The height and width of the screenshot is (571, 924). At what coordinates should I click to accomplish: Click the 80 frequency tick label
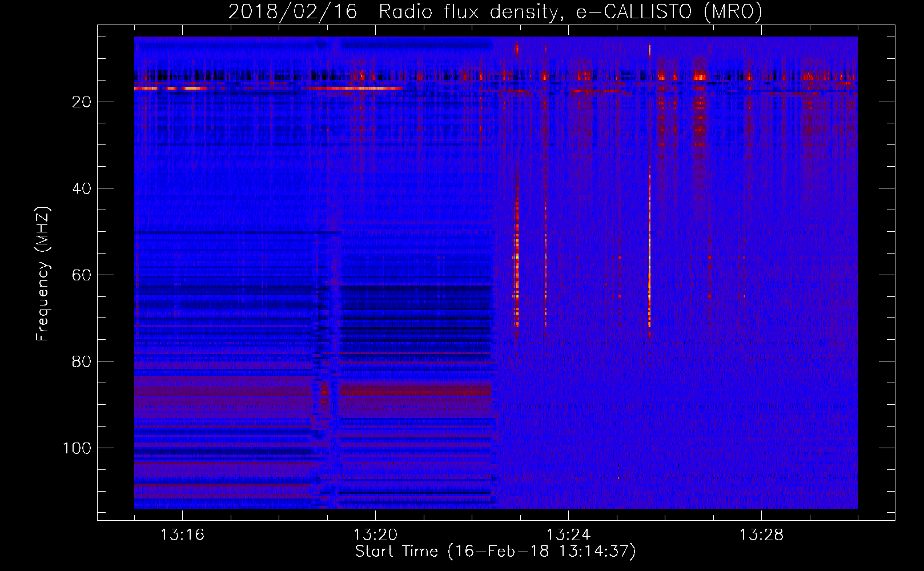[82, 361]
